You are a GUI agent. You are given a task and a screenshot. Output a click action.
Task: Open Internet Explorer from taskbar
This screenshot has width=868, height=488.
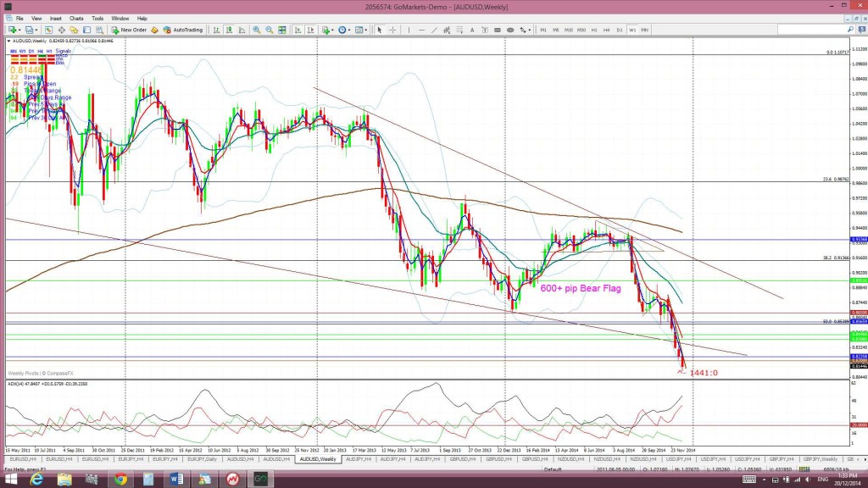36,480
